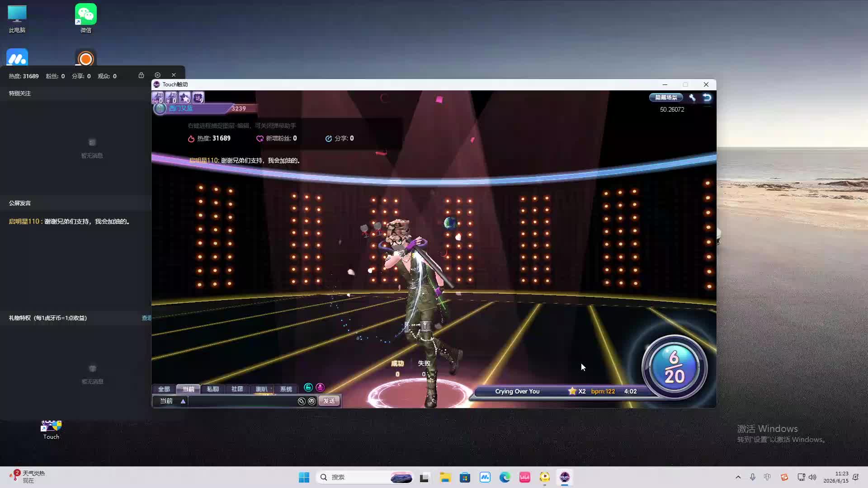Click the 观众: 0 viewer count
This screenshot has width=868, height=488.
click(x=107, y=76)
